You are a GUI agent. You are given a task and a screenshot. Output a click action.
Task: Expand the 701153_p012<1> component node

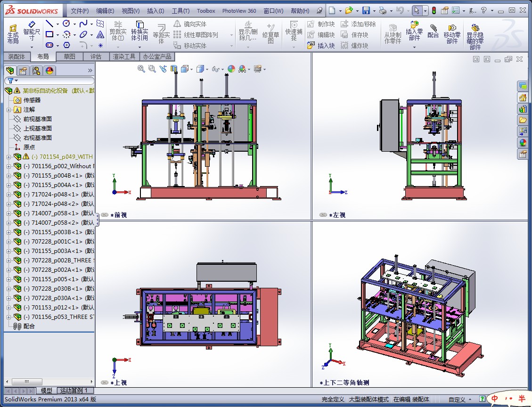pos(9,307)
